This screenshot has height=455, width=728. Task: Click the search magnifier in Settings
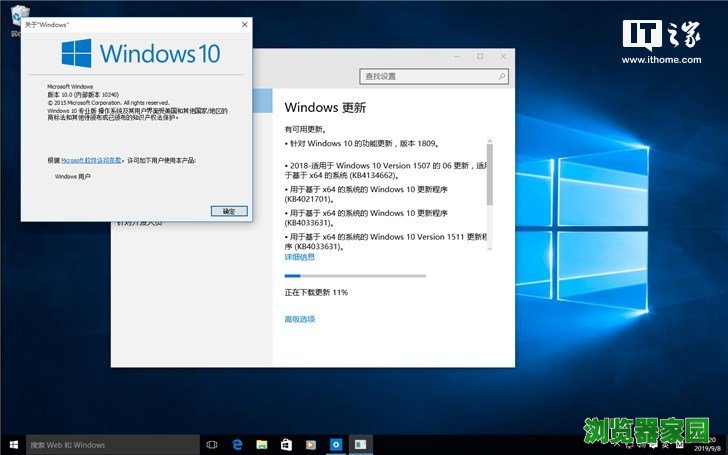pyautogui.click(x=500, y=76)
